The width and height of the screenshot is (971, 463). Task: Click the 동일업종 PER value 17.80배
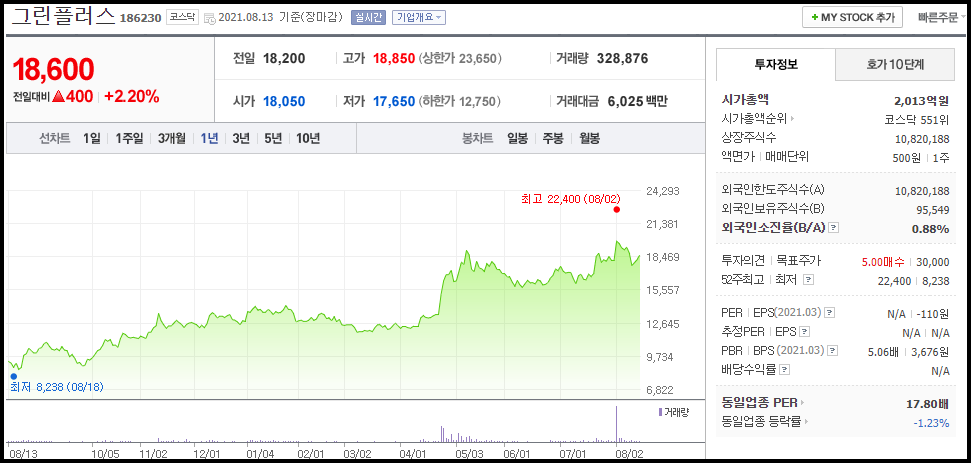click(x=927, y=404)
